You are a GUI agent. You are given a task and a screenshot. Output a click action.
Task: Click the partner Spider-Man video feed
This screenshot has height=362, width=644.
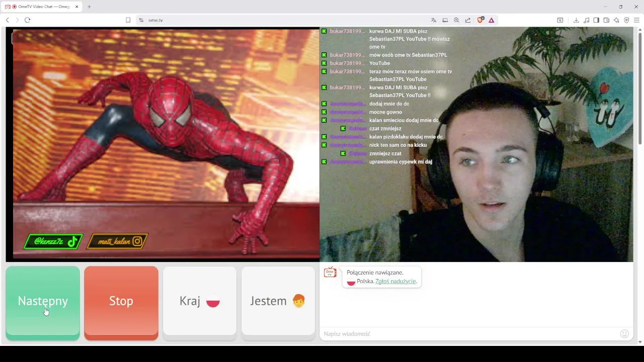tap(163, 144)
